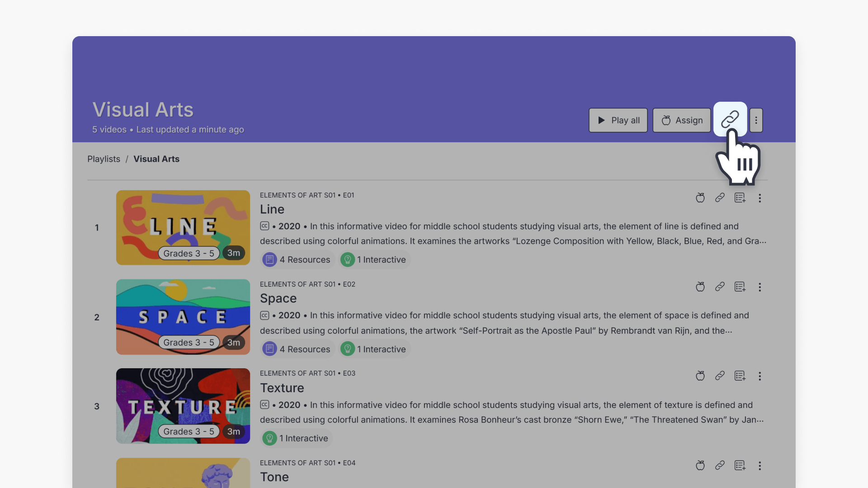Viewport: 868px width, 488px height.
Task: Click 1 Interactive chip under Texture
Action: (x=297, y=438)
